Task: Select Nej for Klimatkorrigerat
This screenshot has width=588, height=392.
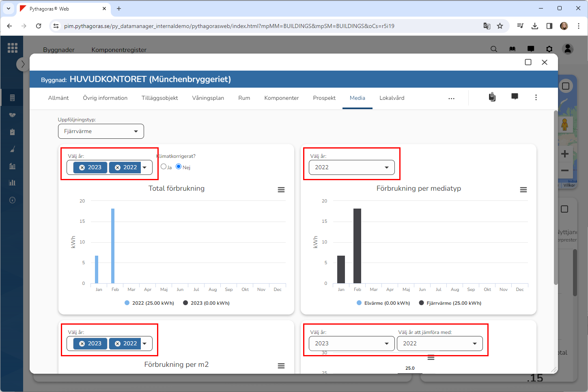Action: (179, 166)
